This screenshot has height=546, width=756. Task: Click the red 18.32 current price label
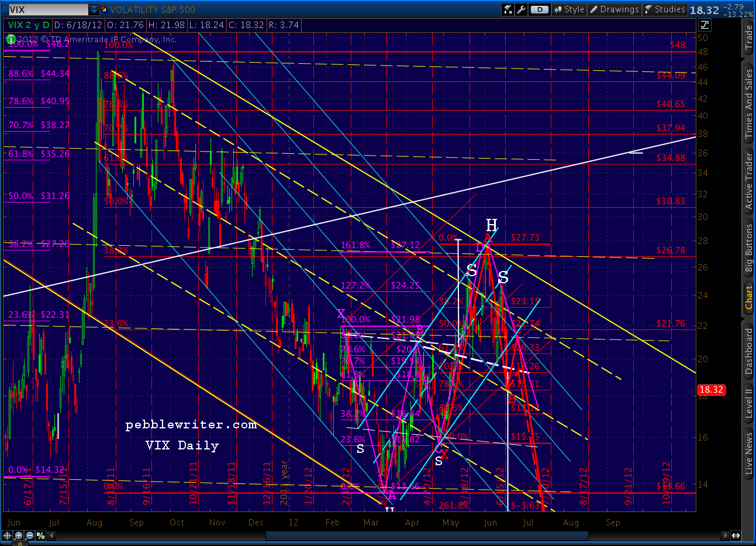point(711,390)
